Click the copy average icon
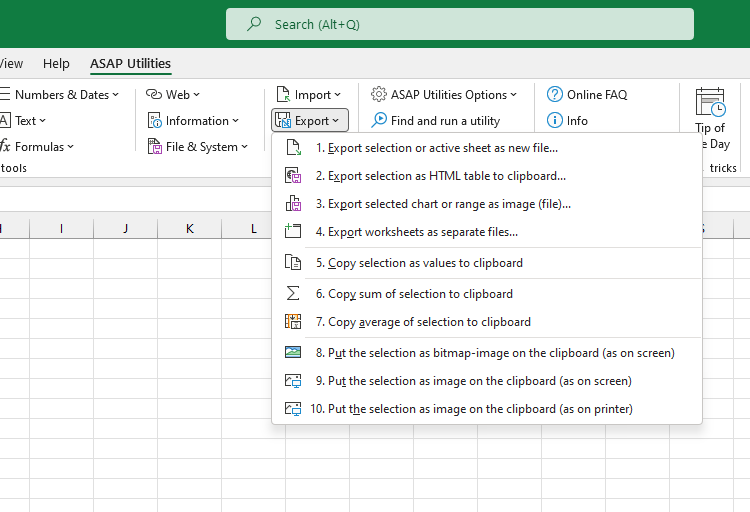Image resolution: width=750 pixels, height=512 pixels. [x=293, y=321]
